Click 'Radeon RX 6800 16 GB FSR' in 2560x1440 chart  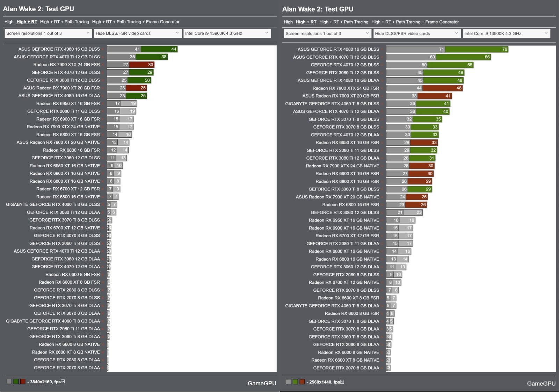click(350, 205)
